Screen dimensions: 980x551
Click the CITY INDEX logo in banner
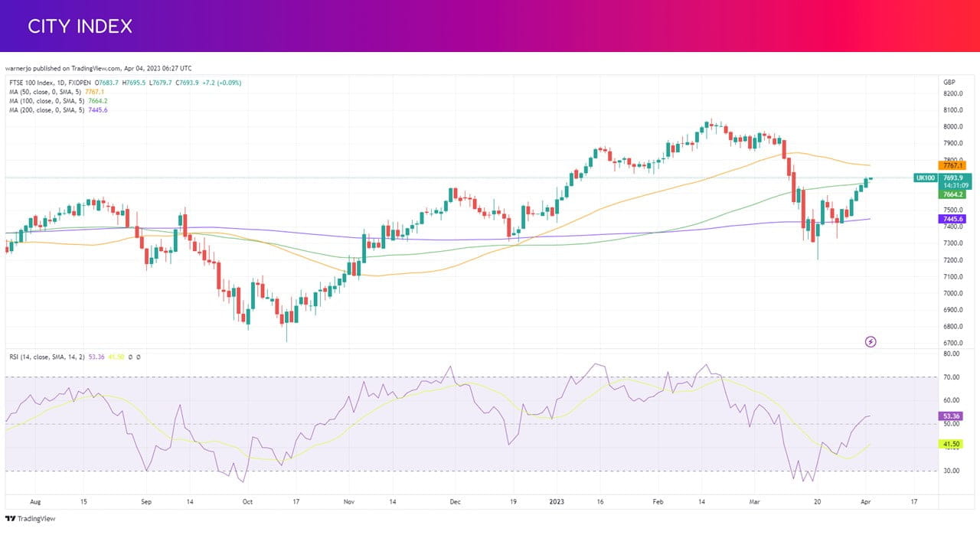coord(80,26)
